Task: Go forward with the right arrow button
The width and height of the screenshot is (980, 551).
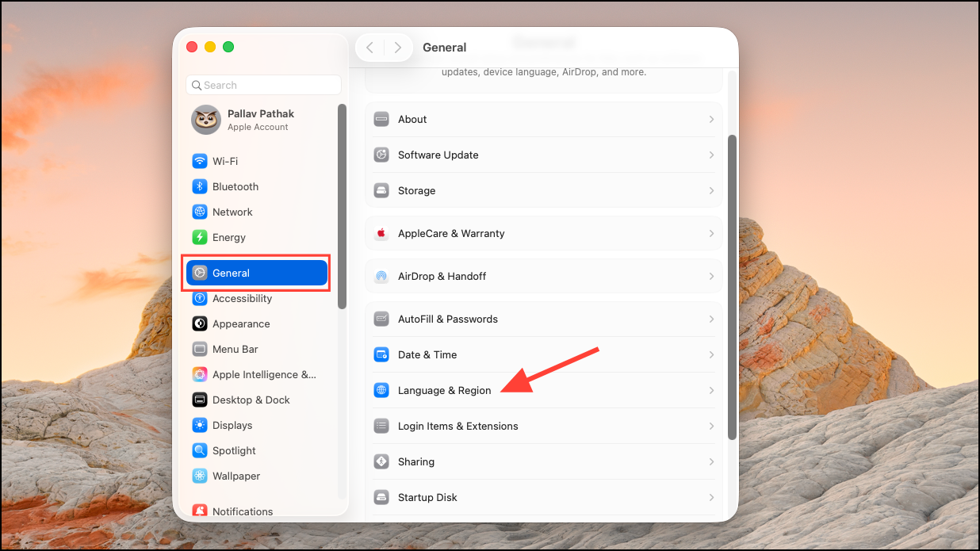Action: [x=398, y=48]
